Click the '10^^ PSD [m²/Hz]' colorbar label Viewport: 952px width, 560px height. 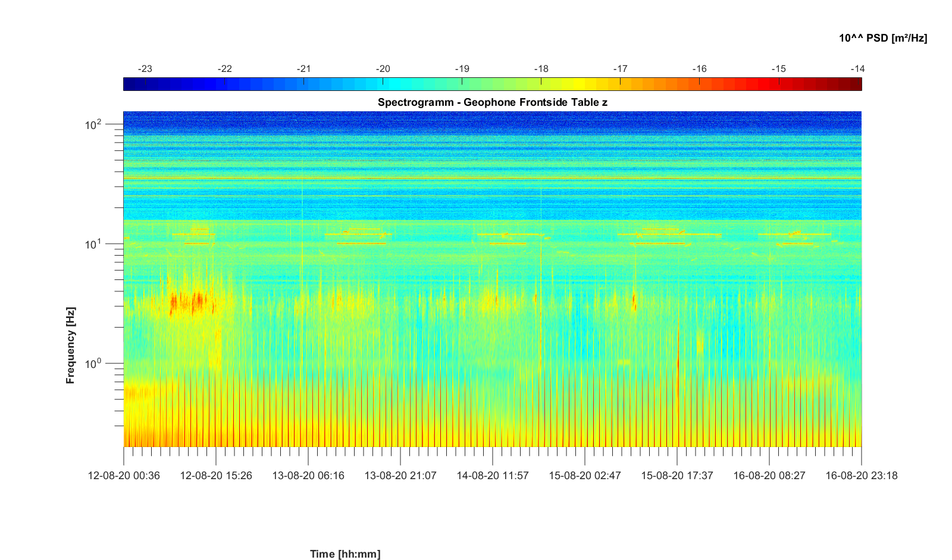pos(882,38)
